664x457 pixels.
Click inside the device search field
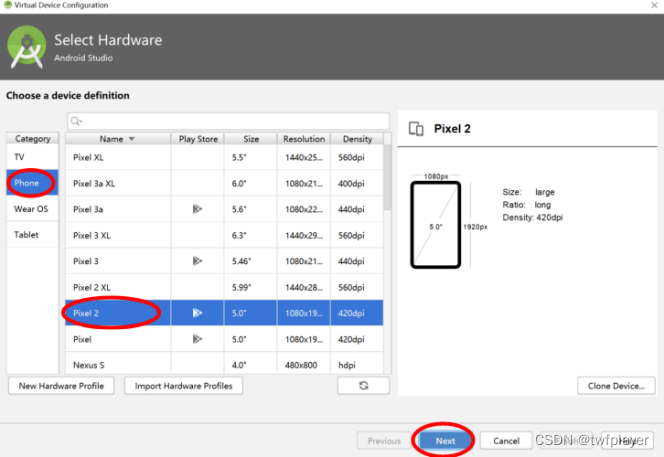tap(228, 121)
